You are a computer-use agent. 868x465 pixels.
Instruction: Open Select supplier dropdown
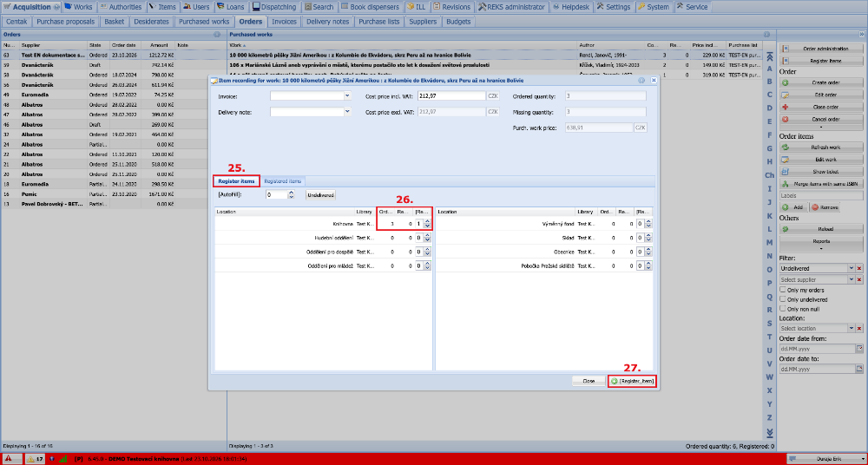click(x=852, y=280)
